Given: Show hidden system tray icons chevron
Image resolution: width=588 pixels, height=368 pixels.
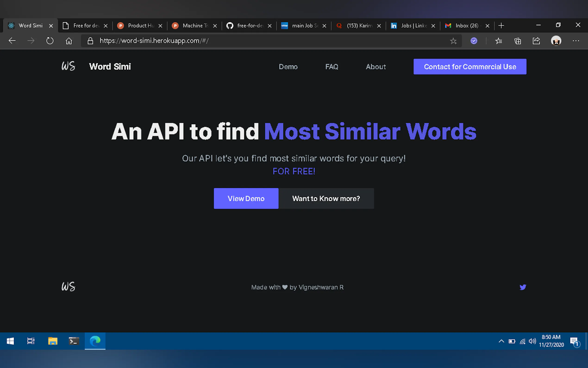Looking at the screenshot, I should pos(501,341).
